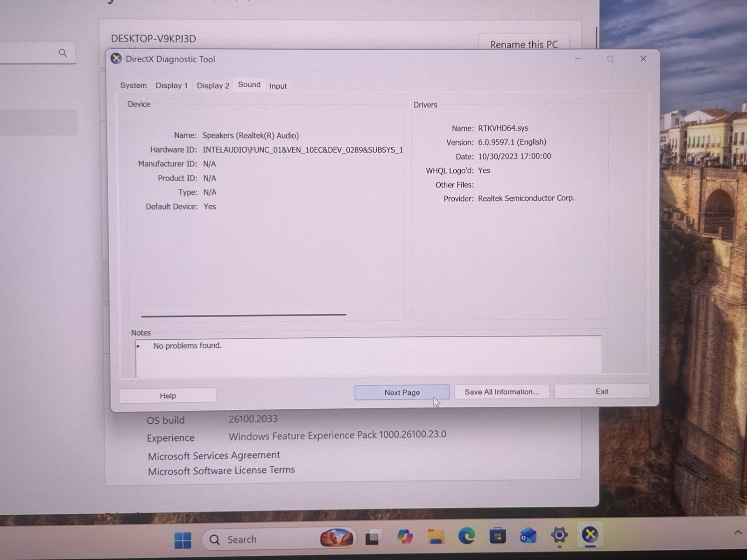Image resolution: width=747 pixels, height=560 pixels.
Task: Click the Speakers (Realtek(R) Audio) name
Action: click(251, 135)
